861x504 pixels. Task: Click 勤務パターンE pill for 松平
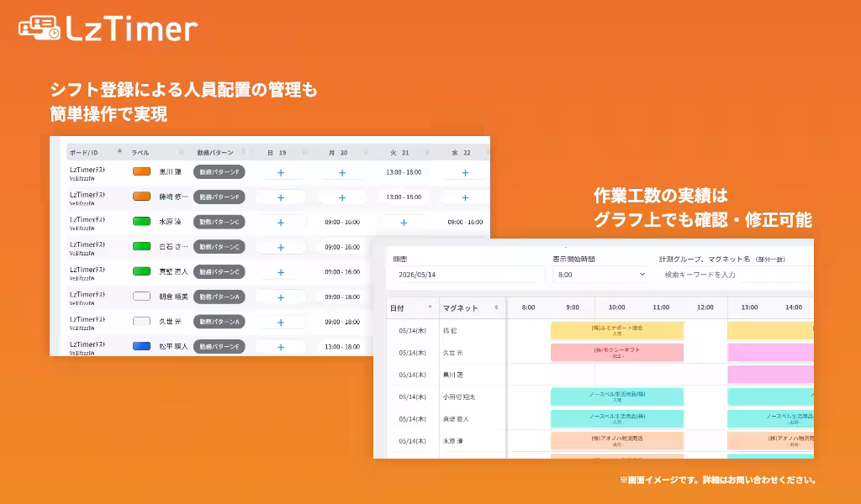pos(219,347)
